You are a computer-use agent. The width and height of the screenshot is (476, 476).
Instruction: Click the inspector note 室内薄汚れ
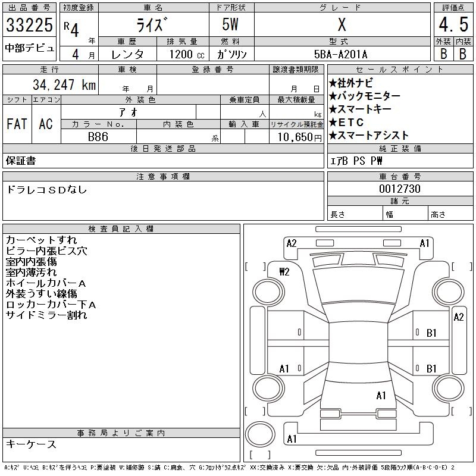click(32, 273)
